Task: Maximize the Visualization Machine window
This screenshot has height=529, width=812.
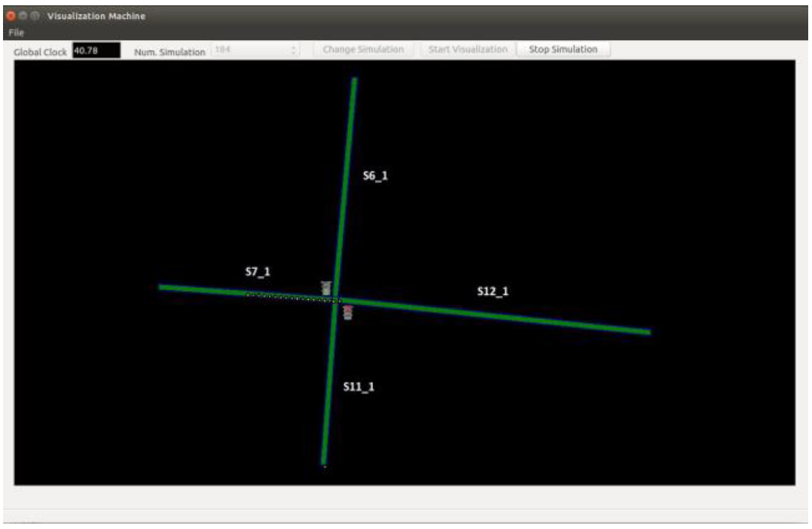Action: coord(35,16)
